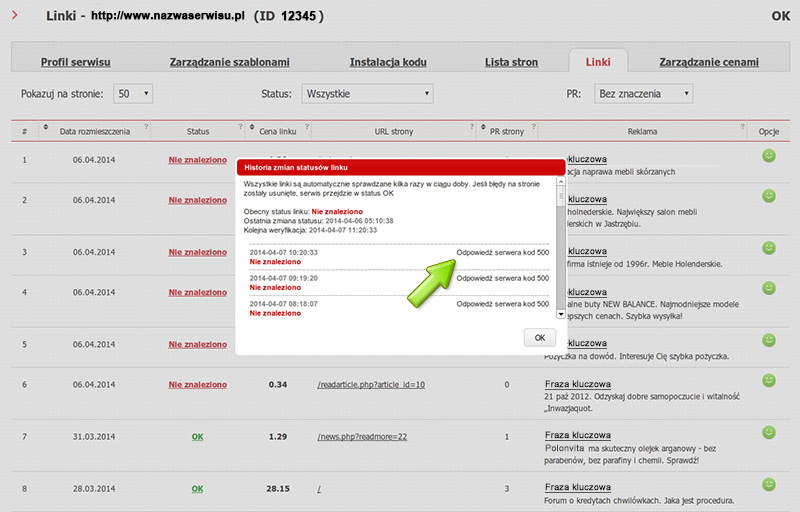Sort by Cena linku using its sort arrows
This screenshot has width=800, height=512.
[252, 130]
